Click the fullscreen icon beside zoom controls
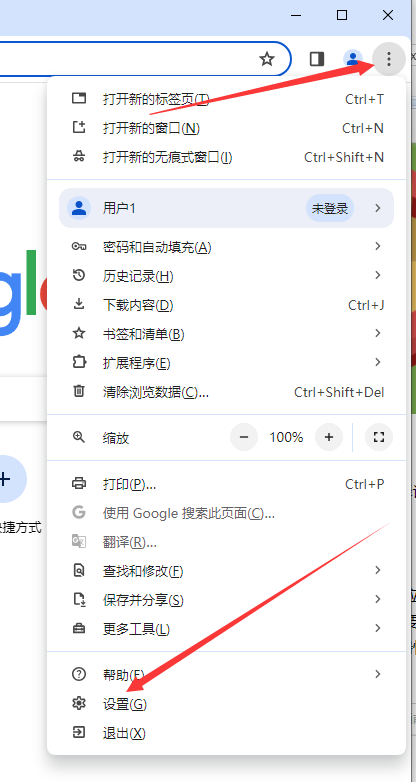Image resolution: width=416 pixels, height=782 pixels. tap(379, 437)
